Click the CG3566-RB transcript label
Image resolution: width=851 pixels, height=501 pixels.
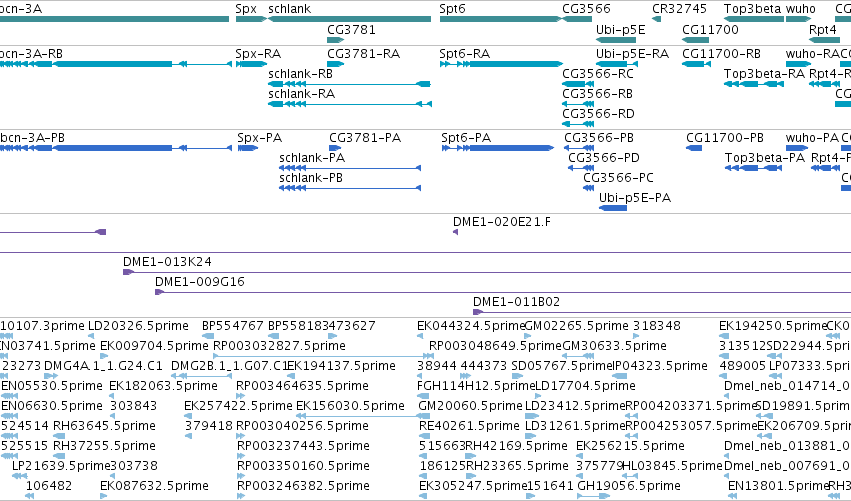tap(598, 94)
